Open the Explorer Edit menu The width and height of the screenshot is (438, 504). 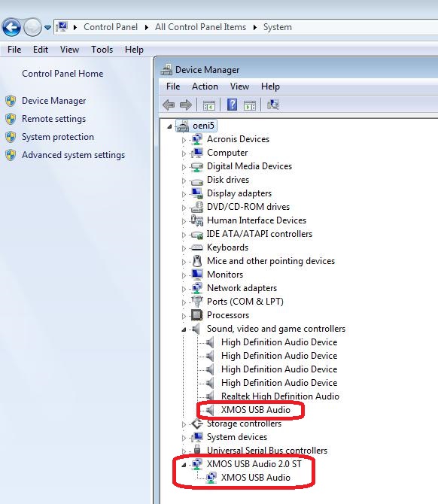coord(41,50)
